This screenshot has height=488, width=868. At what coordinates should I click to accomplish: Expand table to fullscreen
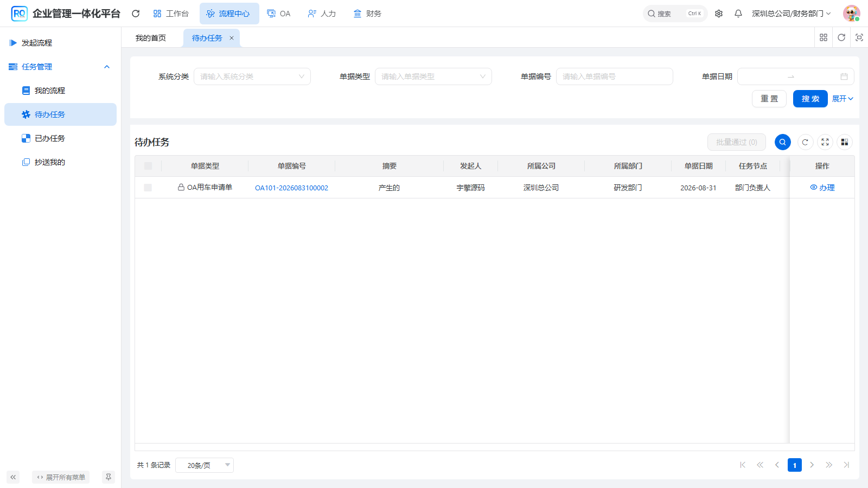point(825,142)
